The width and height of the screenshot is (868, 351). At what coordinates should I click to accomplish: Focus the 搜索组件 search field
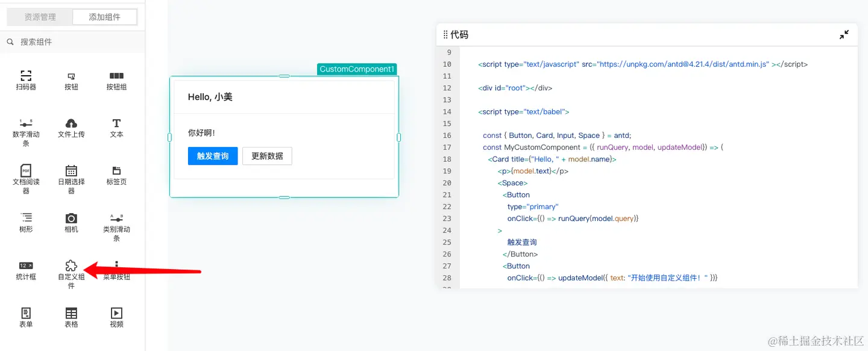pos(72,42)
